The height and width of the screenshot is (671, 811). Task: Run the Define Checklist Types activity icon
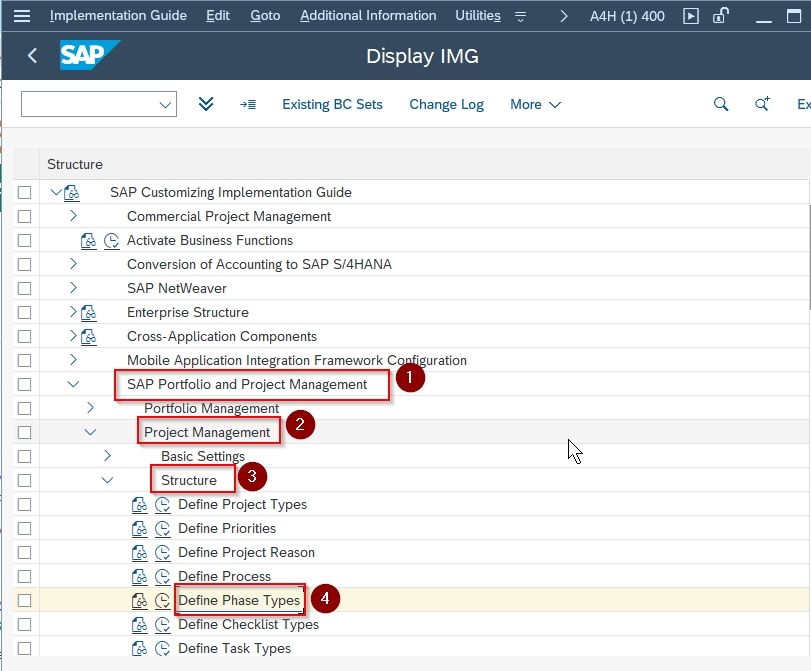pyautogui.click(x=162, y=624)
